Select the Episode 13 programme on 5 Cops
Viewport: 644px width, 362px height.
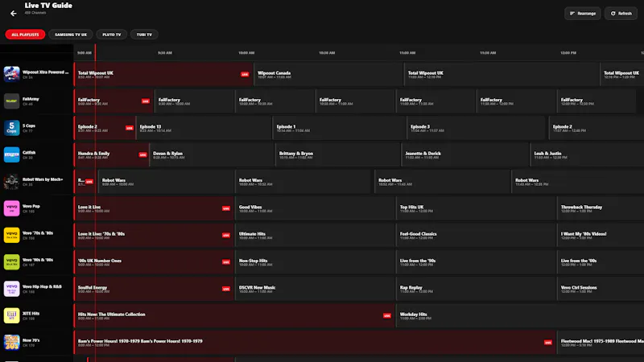[204, 128]
